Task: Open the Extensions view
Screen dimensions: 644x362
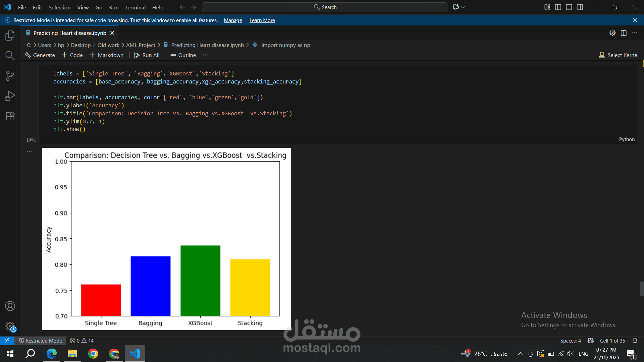Action: pyautogui.click(x=10, y=116)
